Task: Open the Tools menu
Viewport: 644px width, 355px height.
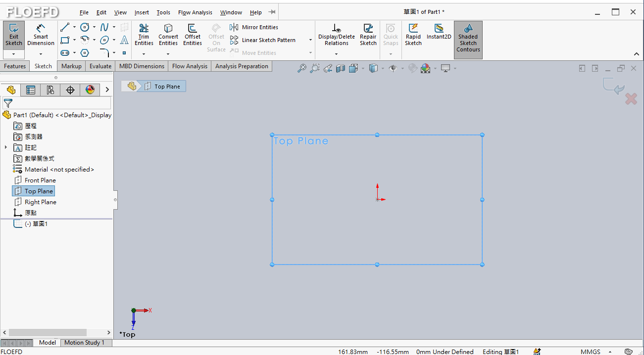Action: [x=163, y=12]
